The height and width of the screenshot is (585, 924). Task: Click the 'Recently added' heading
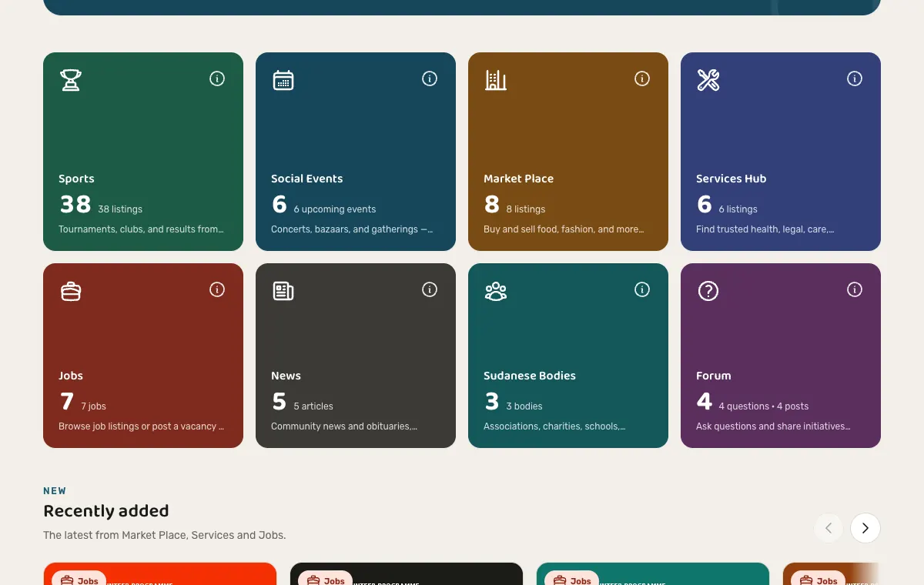point(106,511)
